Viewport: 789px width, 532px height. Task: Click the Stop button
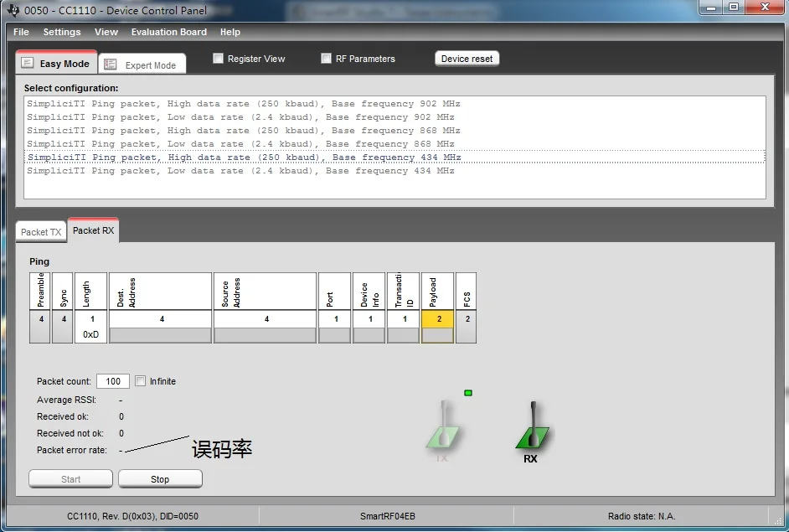161,479
